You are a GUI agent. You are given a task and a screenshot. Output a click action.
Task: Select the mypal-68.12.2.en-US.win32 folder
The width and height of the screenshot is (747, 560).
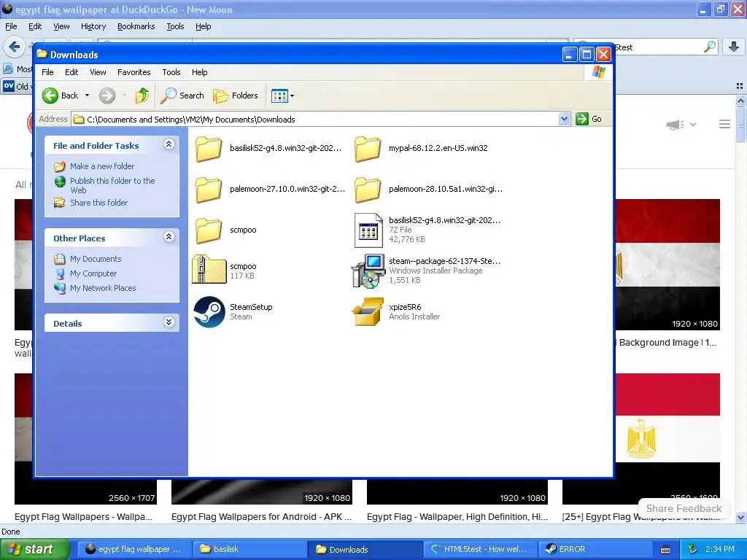point(421,149)
